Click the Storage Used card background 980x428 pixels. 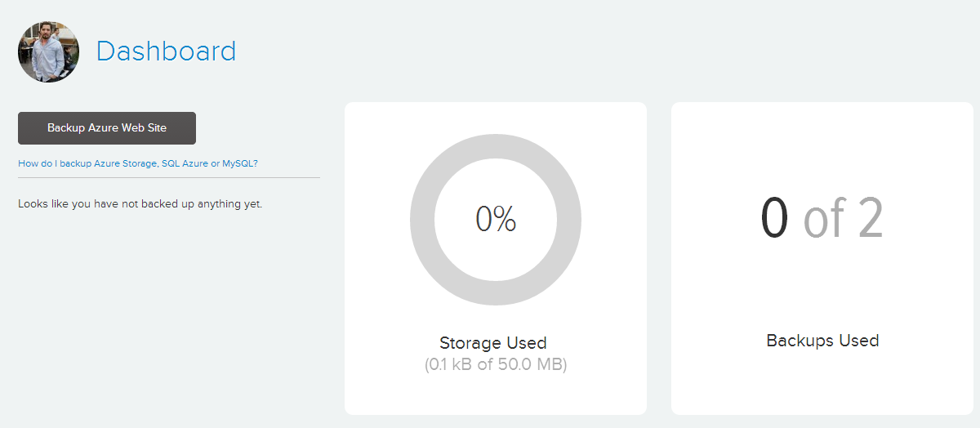pyautogui.click(x=496, y=258)
